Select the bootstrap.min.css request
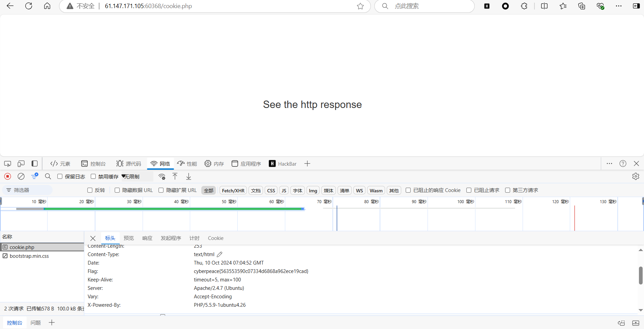The height and width of the screenshot is (329, 644). coord(42,256)
